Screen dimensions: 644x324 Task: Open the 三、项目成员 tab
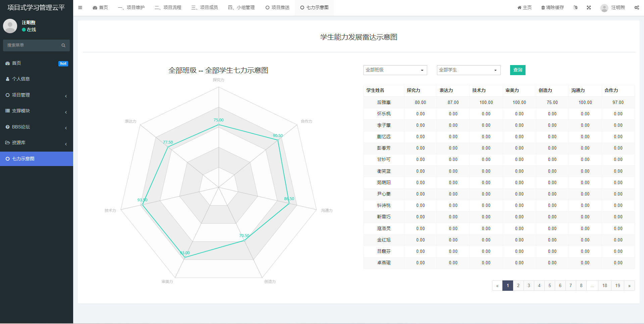pos(205,7)
